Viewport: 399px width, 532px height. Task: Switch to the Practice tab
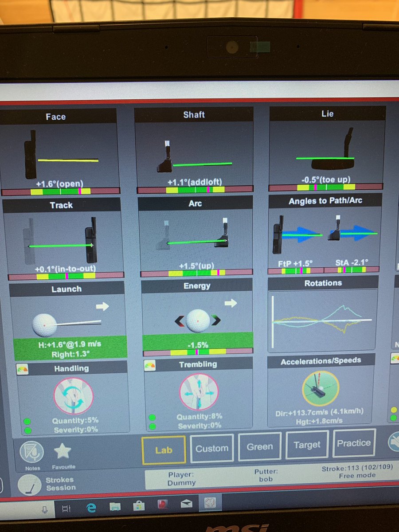[x=353, y=442]
